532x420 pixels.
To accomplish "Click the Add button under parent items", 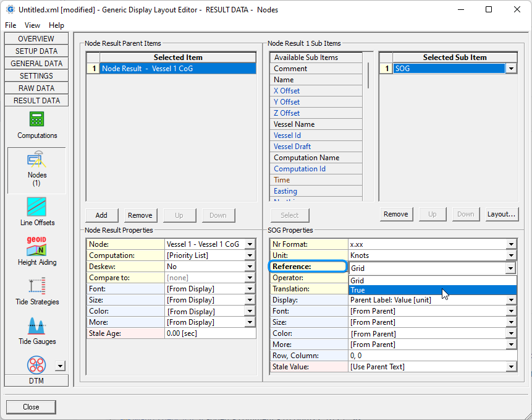I will coord(101,215).
